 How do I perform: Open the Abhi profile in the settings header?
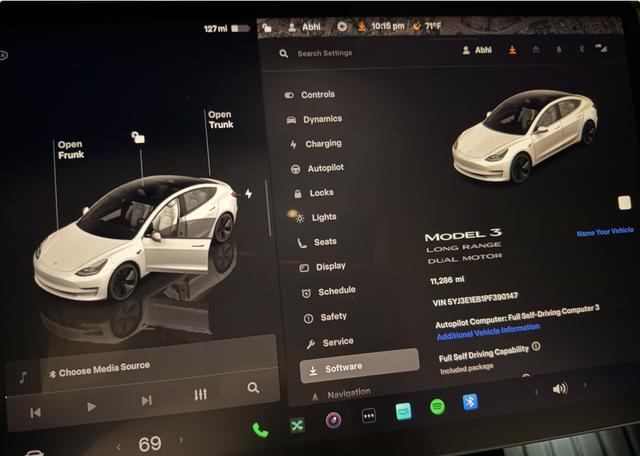[477, 50]
